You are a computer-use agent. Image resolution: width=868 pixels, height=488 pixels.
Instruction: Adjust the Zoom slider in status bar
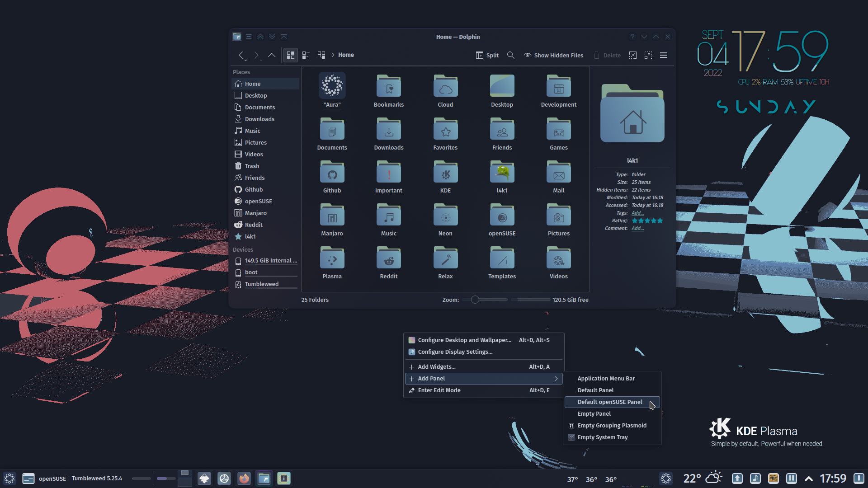tap(485, 300)
